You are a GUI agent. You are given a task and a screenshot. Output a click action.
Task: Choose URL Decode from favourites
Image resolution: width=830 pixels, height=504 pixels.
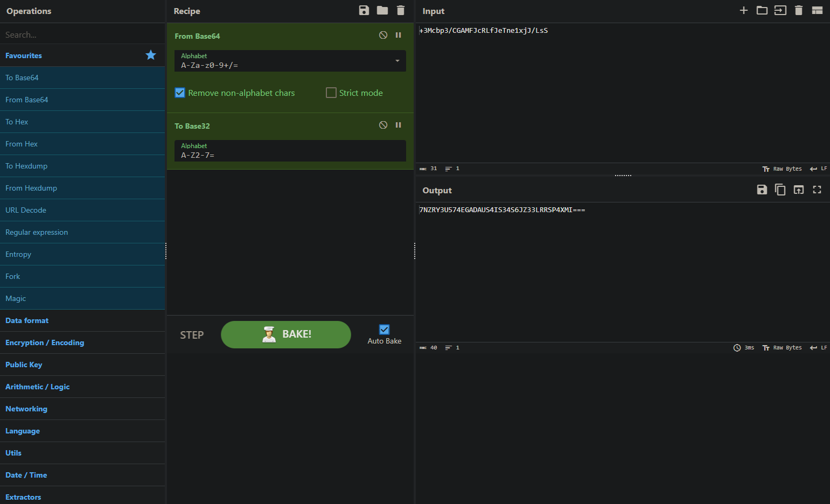[26, 210]
